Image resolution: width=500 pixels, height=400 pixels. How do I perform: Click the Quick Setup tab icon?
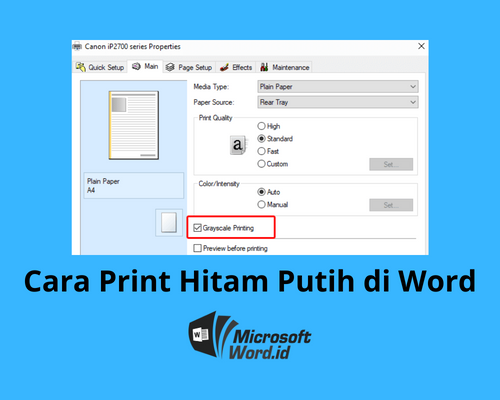(81, 67)
